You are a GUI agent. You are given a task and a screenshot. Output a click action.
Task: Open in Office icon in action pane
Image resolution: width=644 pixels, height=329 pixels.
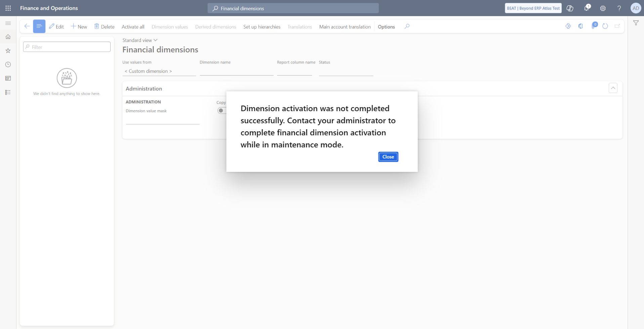pos(580,26)
